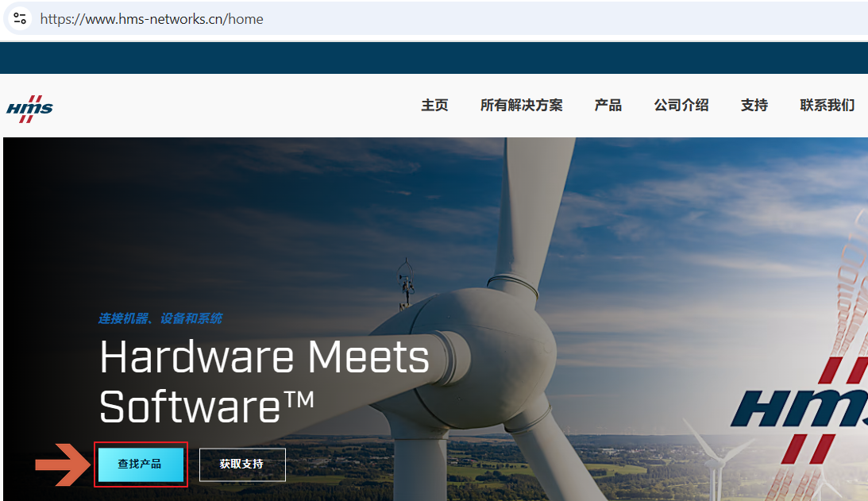
Task: Go to the 联系我们 page
Action: point(827,105)
